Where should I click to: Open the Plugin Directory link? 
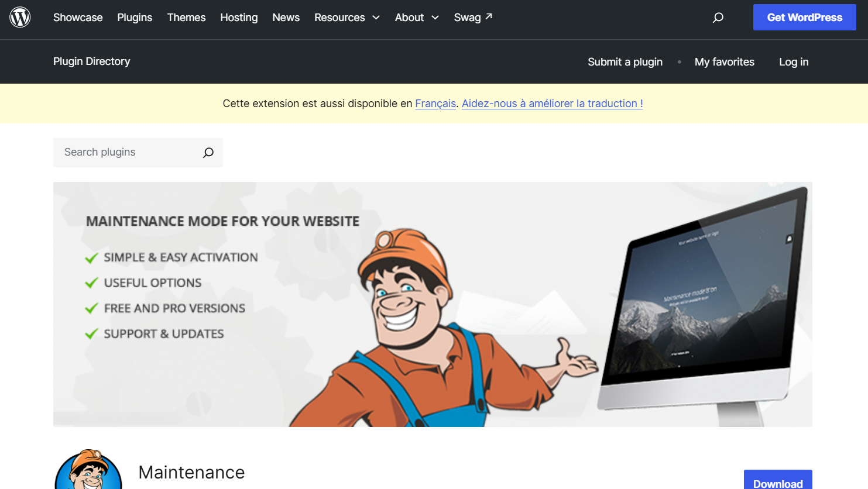[92, 61]
